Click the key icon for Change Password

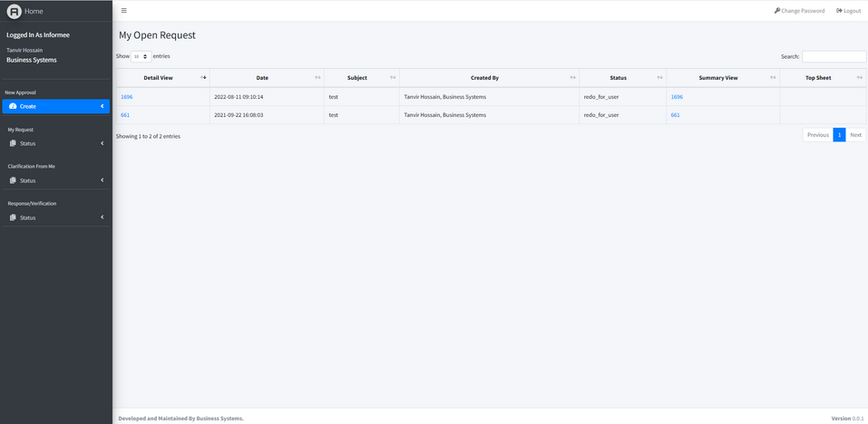tap(776, 11)
